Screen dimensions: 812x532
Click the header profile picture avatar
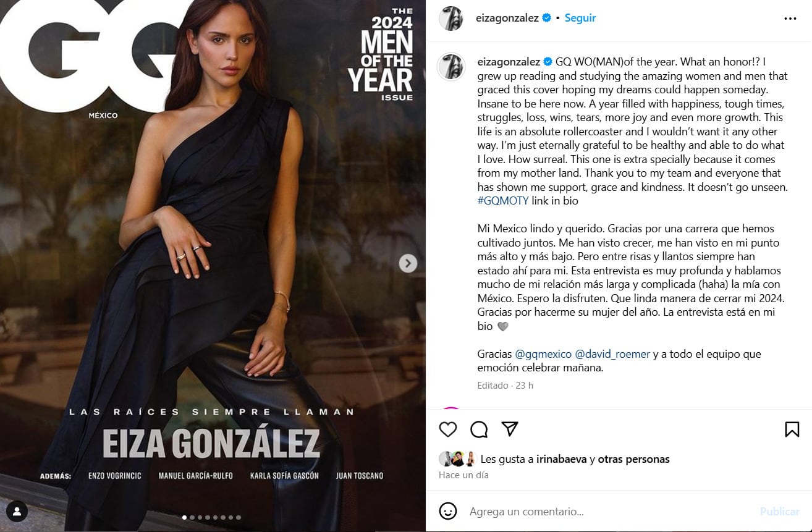451,19
